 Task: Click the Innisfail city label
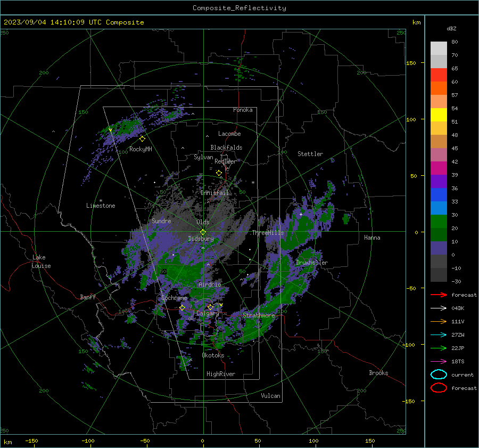215,193
